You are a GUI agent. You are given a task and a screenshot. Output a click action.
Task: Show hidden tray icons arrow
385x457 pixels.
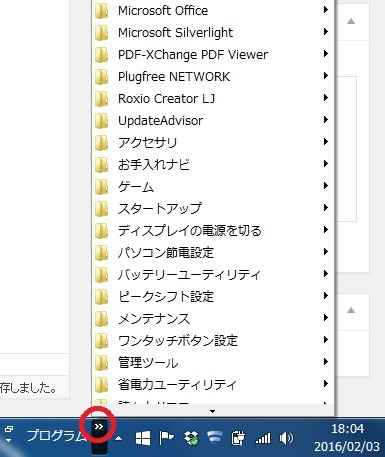click(x=118, y=438)
